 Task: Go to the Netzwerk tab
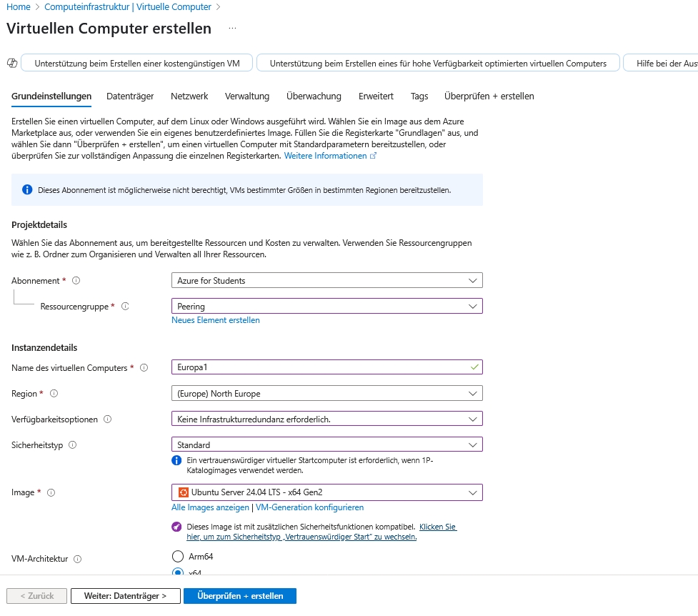coord(189,96)
